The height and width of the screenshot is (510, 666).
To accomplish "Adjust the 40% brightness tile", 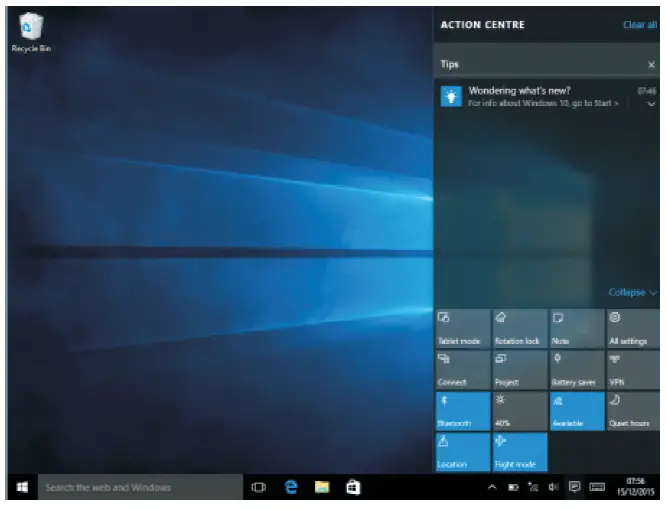I will 519,410.
